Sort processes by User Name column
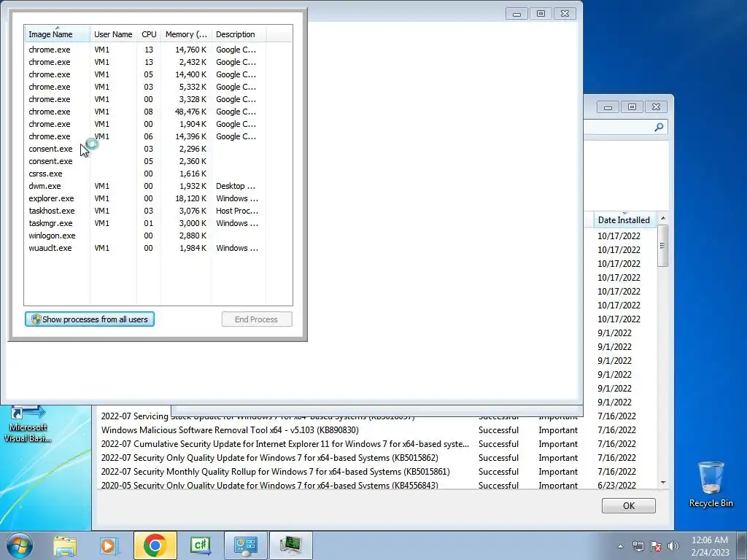 [x=113, y=34]
